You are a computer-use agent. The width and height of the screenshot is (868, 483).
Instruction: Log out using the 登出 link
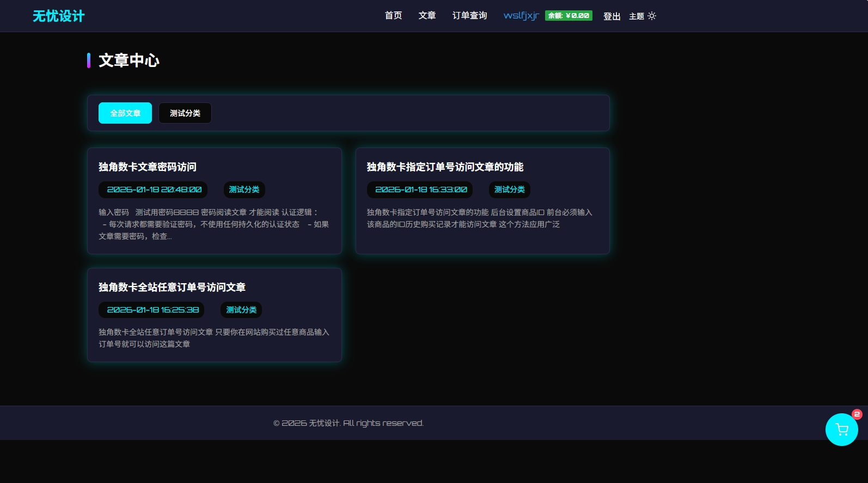[x=612, y=16]
